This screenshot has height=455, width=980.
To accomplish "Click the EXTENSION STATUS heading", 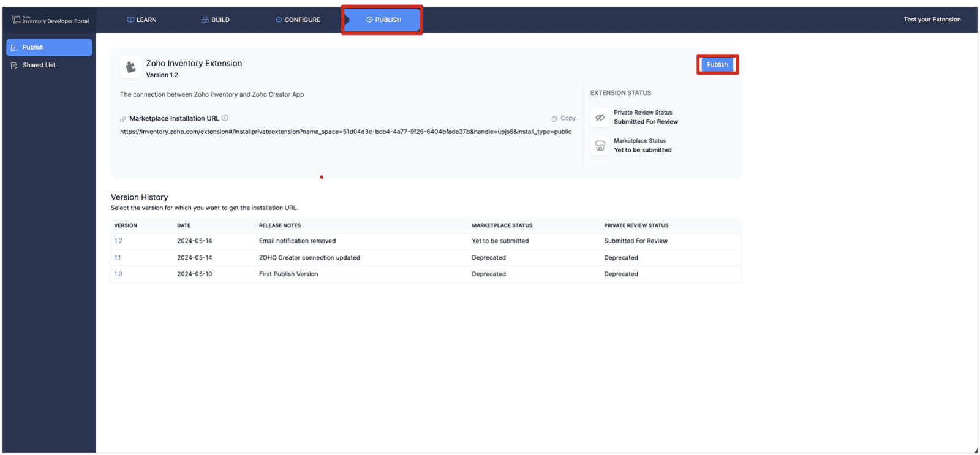I will click(x=620, y=93).
